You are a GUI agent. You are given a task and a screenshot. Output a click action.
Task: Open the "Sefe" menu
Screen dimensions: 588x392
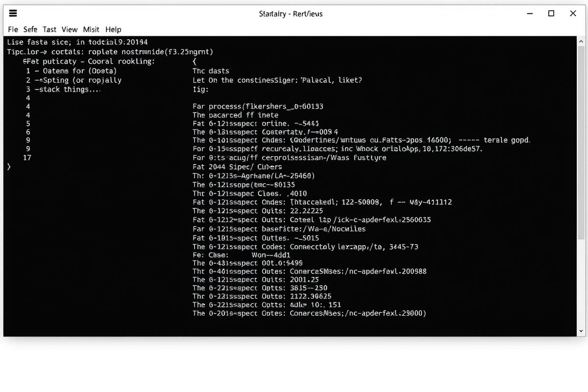[x=30, y=29]
